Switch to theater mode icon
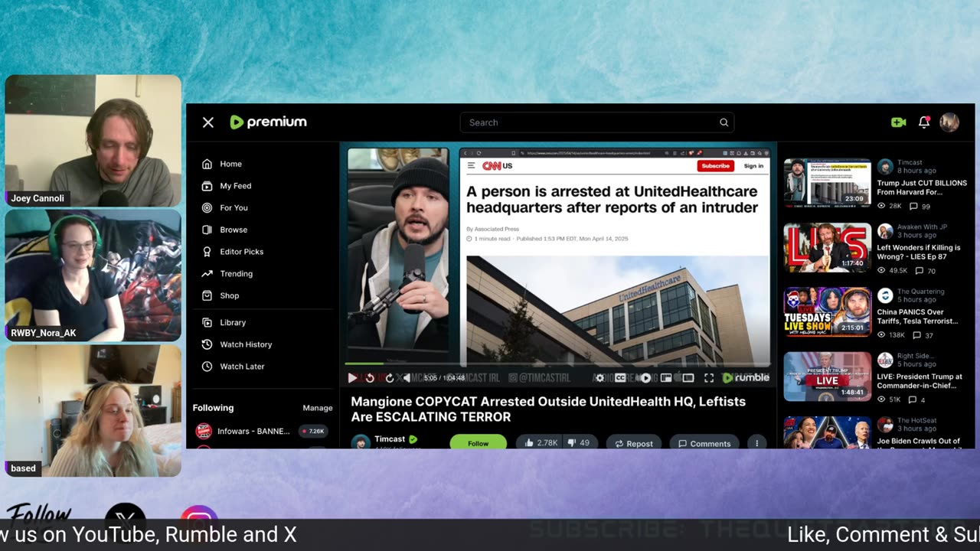Viewport: 980px width, 551px height. coord(688,378)
